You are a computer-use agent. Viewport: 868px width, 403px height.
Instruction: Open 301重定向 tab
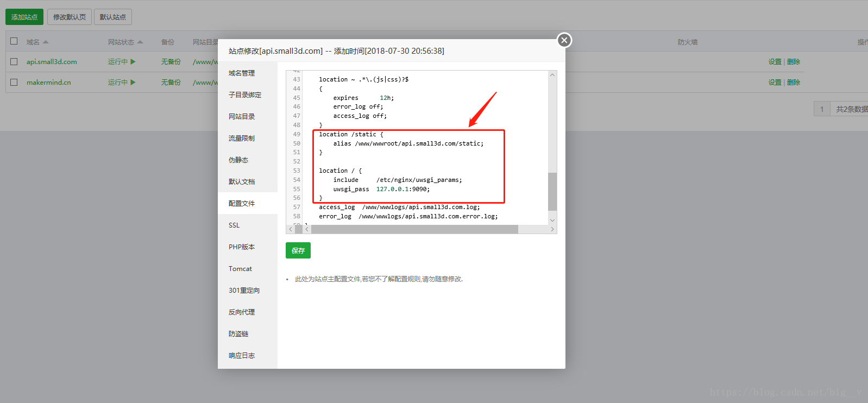tap(248, 290)
